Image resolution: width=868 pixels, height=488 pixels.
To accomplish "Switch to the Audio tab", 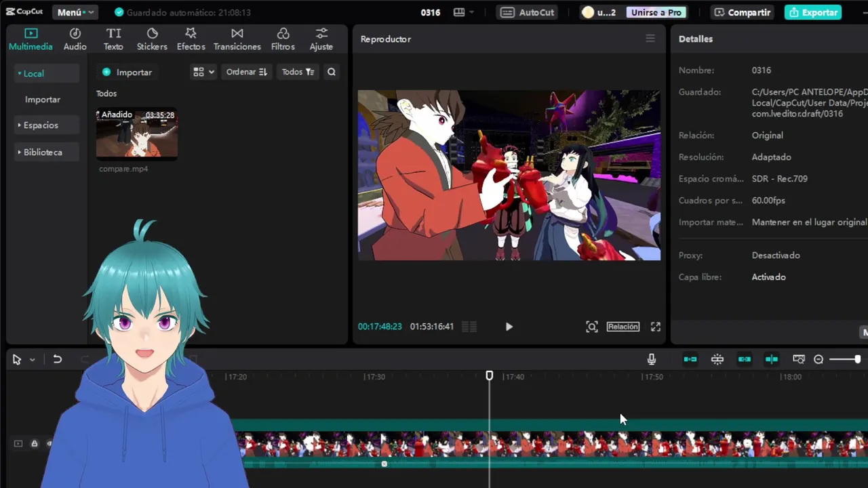I will (75, 39).
